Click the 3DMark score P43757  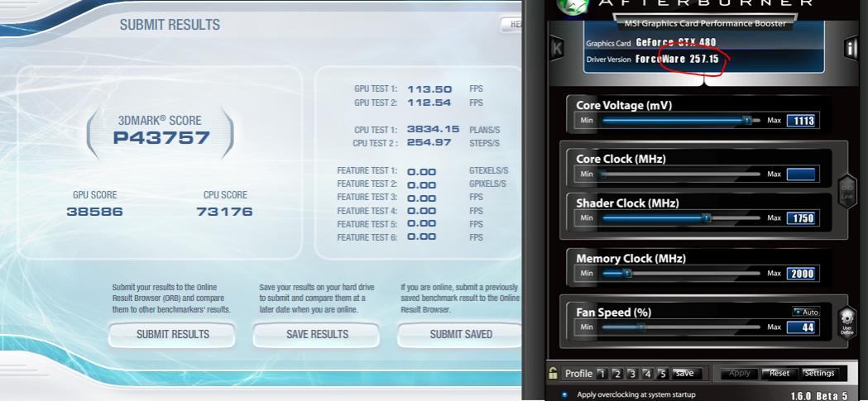[x=161, y=138]
